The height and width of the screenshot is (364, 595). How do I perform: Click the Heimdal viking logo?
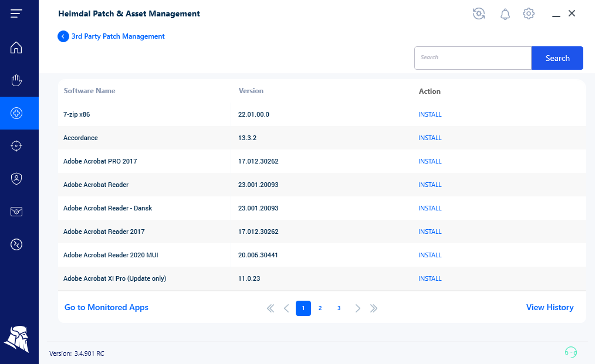(x=16, y=339)
